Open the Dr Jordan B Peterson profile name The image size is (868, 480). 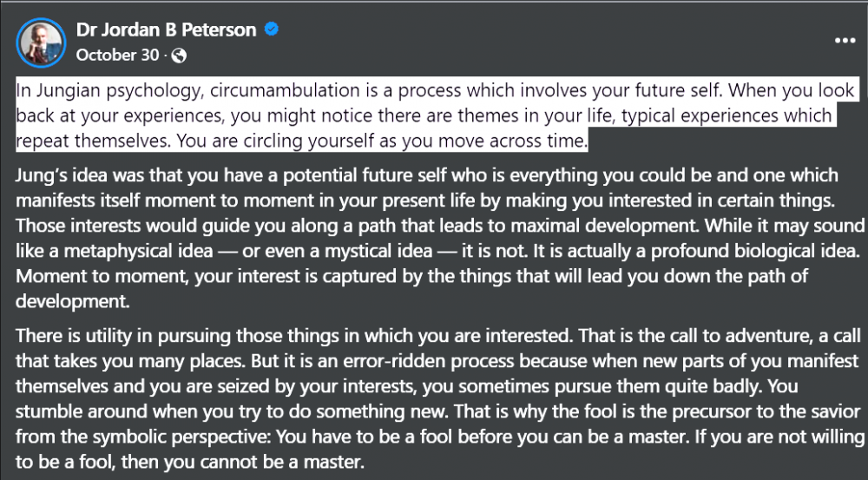click(166, 30)
